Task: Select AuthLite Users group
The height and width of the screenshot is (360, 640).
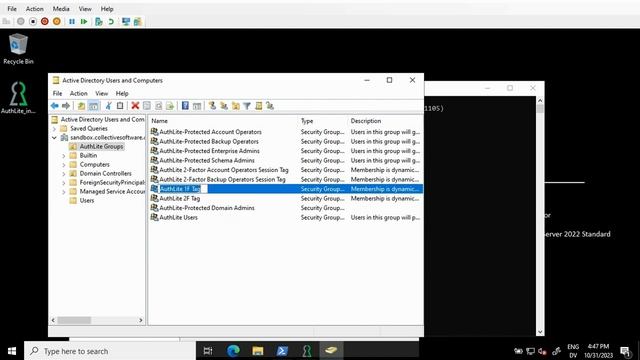Action: click(x=178, y=218)
